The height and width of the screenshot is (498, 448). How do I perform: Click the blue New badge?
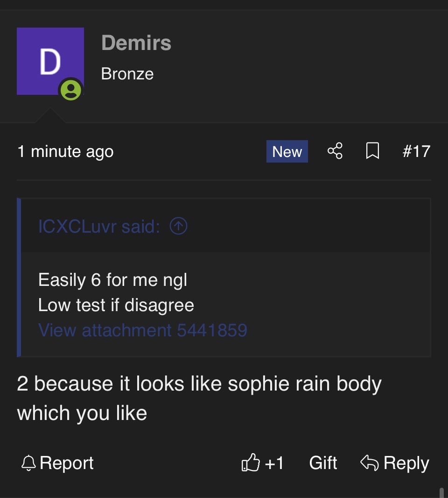click(287, 151)
